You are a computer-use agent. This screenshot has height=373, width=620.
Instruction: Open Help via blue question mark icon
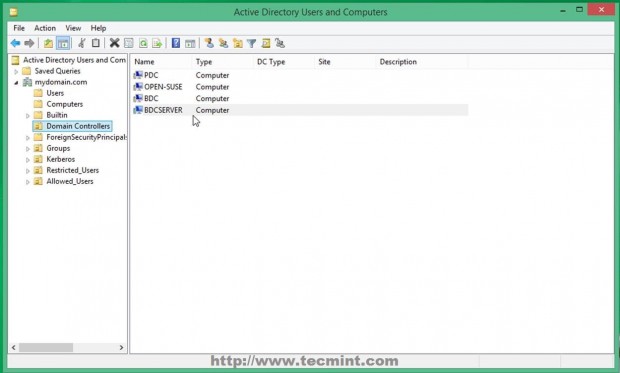[176, 43]
